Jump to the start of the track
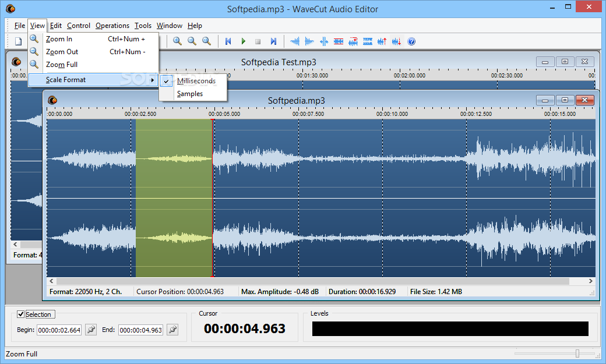 pos(228,41)
